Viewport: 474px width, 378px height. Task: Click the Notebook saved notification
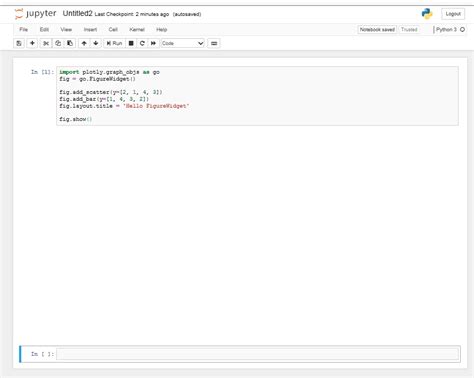point(377,29)
